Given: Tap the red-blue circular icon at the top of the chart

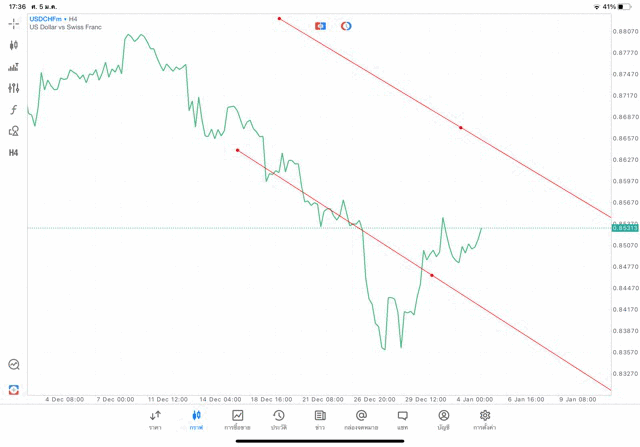Looking at the screenshot, I should tap(346, 26).
